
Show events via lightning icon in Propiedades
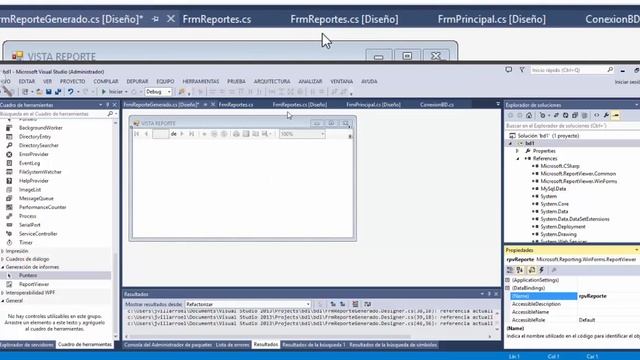(x=542, y=270)
